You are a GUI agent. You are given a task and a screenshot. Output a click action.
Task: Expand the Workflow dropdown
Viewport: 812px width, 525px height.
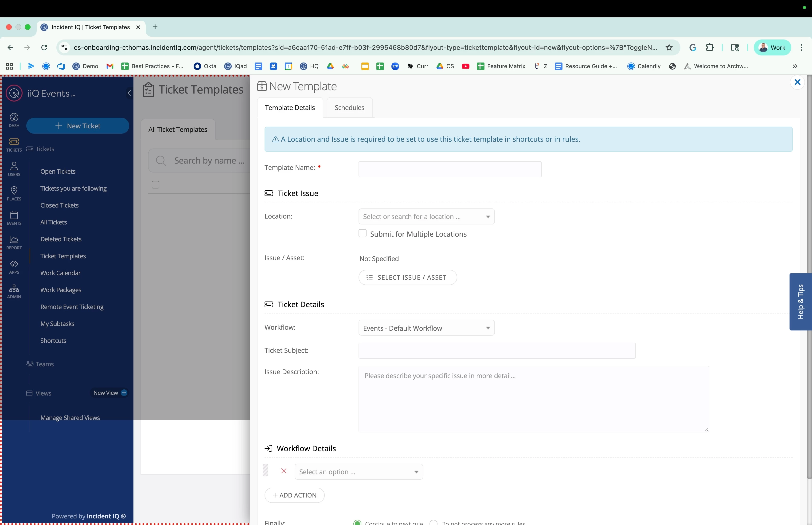(x=426, y=328)
